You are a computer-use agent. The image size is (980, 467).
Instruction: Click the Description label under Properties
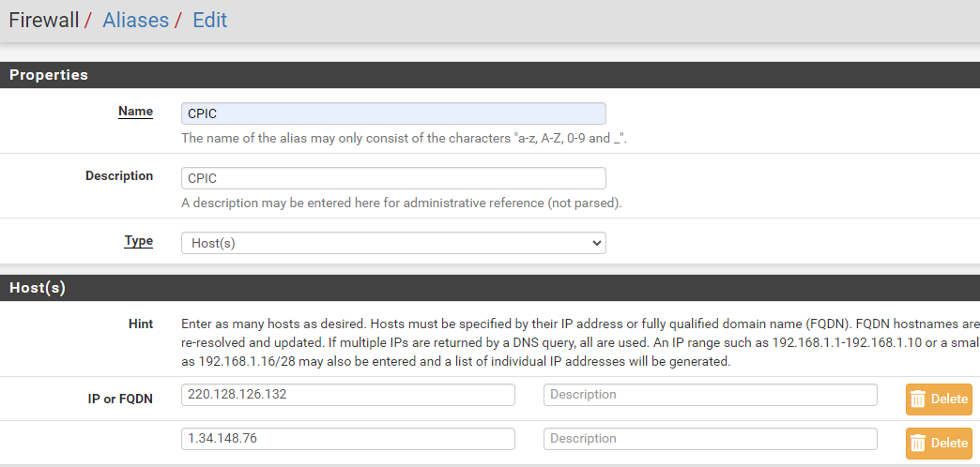(x=119, y=176)
